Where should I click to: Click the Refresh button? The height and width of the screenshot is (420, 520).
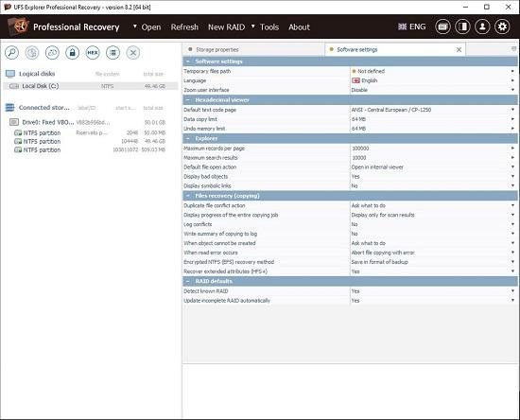click(x=184, y=26)
